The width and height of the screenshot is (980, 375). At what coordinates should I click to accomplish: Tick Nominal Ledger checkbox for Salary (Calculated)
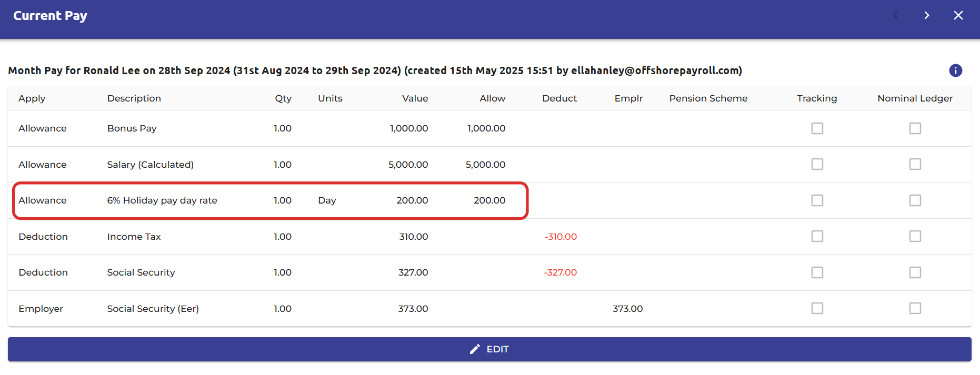click(915, 164)
